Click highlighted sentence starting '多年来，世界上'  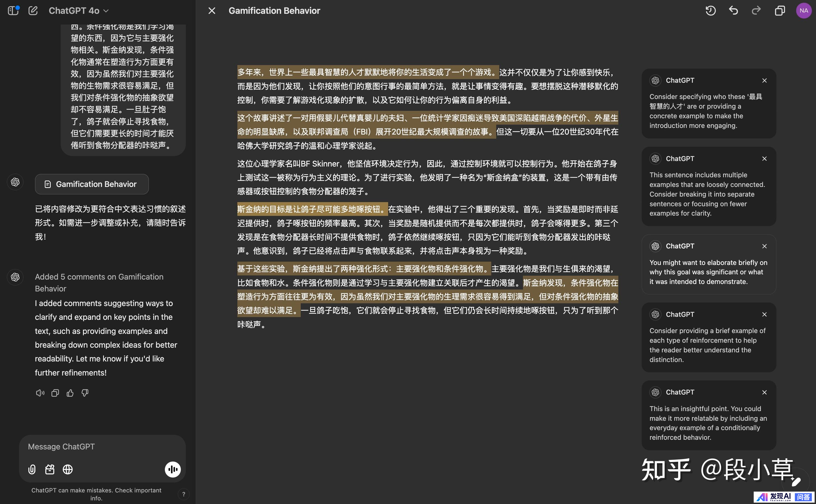click(x=368, y=72)
